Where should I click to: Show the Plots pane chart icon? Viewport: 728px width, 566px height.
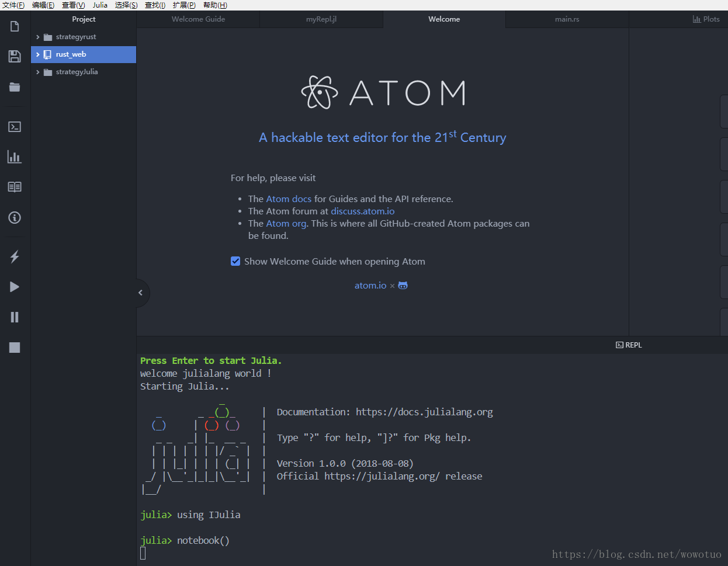point(15,157)
